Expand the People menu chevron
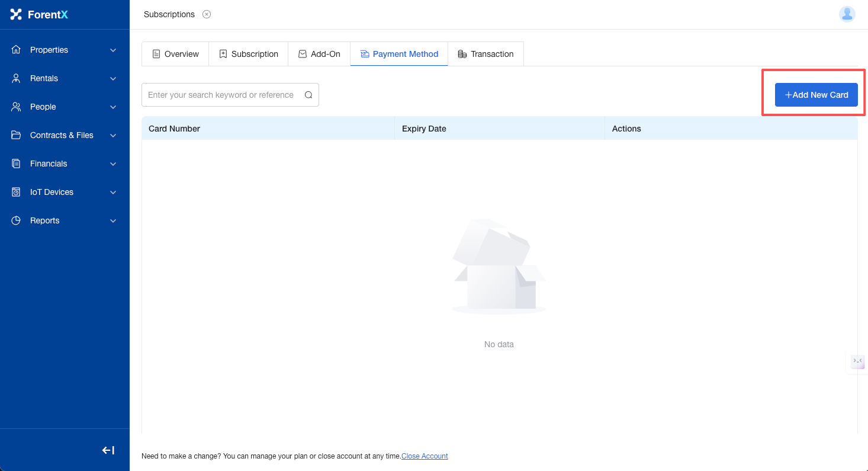 [113, 107]
